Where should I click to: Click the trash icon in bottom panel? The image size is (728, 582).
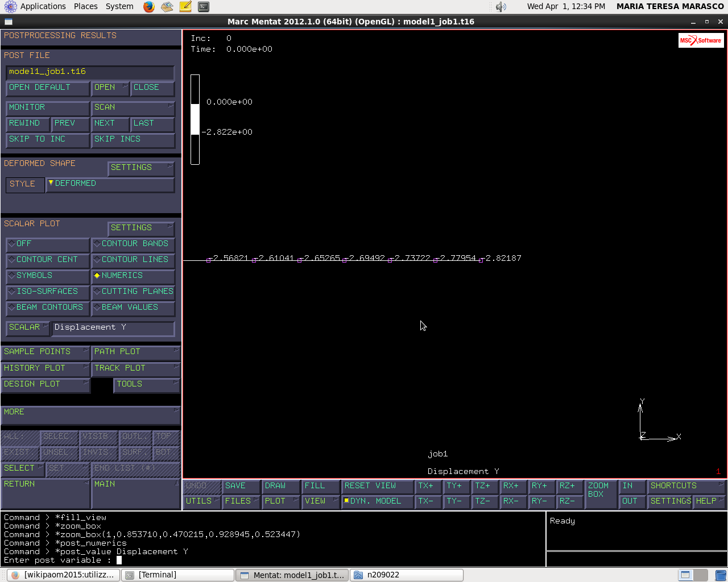click(721, 575)
